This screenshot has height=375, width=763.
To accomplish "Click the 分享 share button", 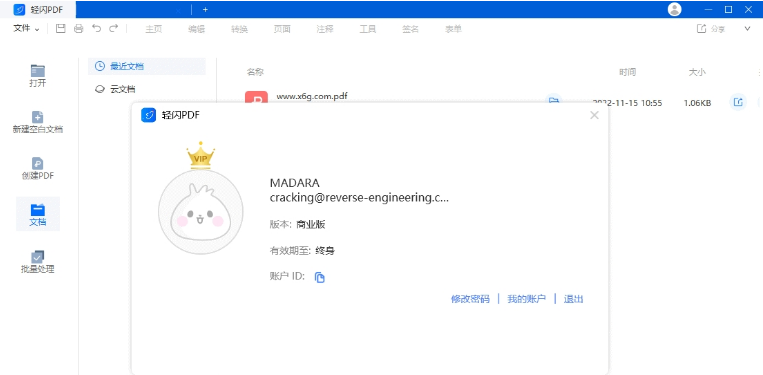I will (x=711, y=29).
